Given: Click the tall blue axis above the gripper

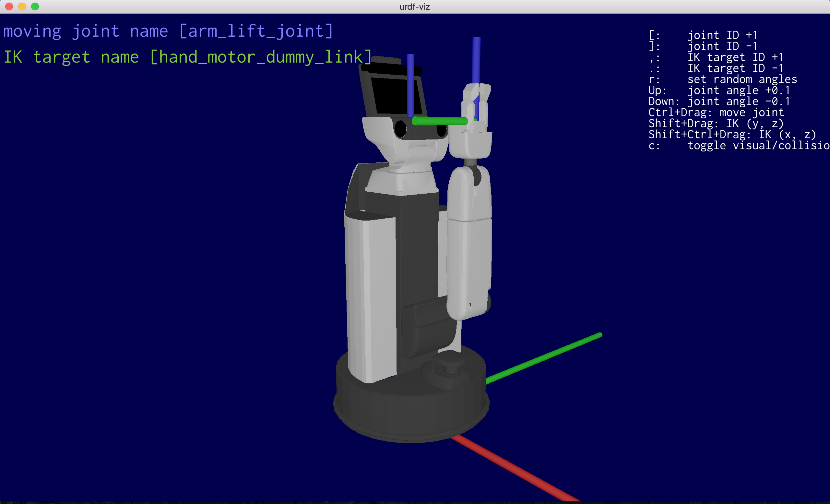Looking at the screenshot, I should click(x=476, y=59).
